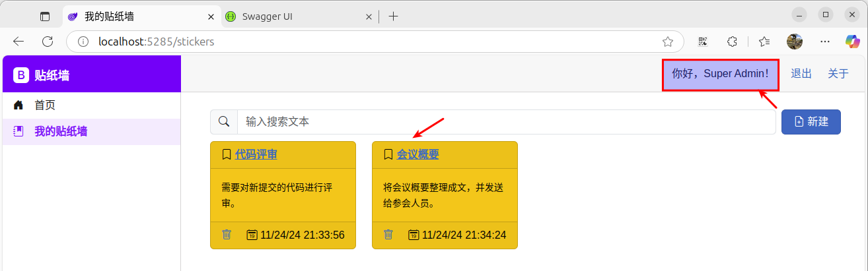The height and width of the screenshot is (271, 868).
Task: Open the 代码评审 sticker title link
Action: click(x=256, y=154)
